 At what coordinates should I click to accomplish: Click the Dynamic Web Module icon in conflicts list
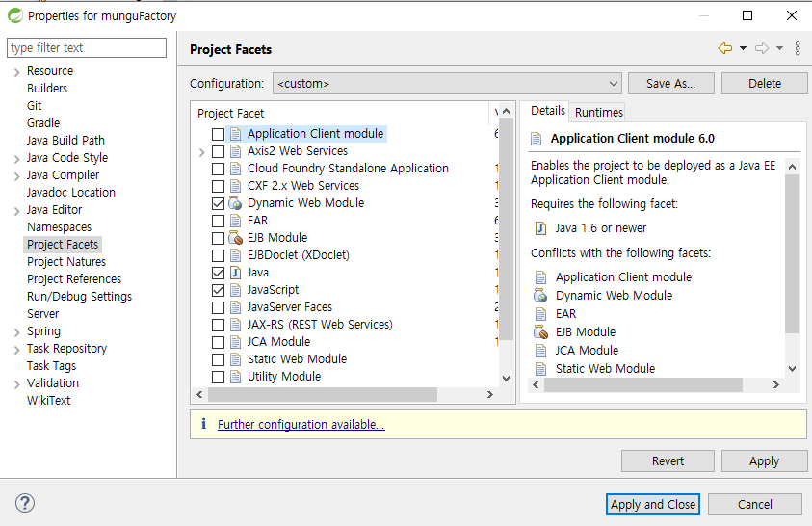pos(540,296)
